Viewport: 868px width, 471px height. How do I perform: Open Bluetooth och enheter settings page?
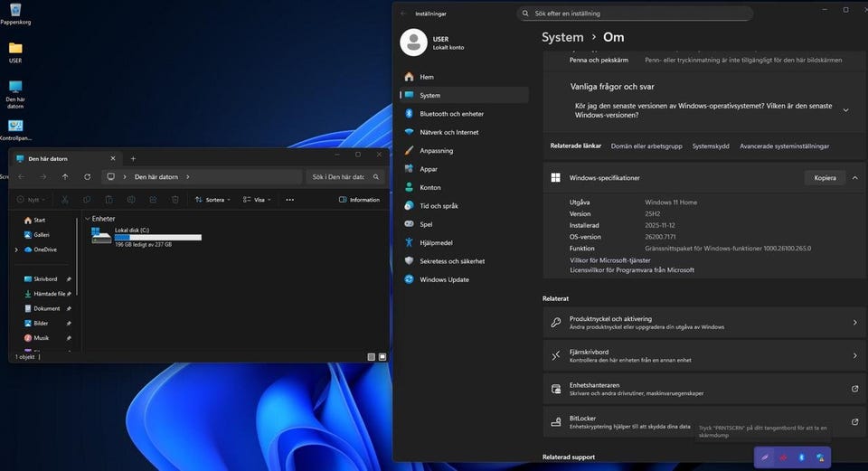pos(450,114)
